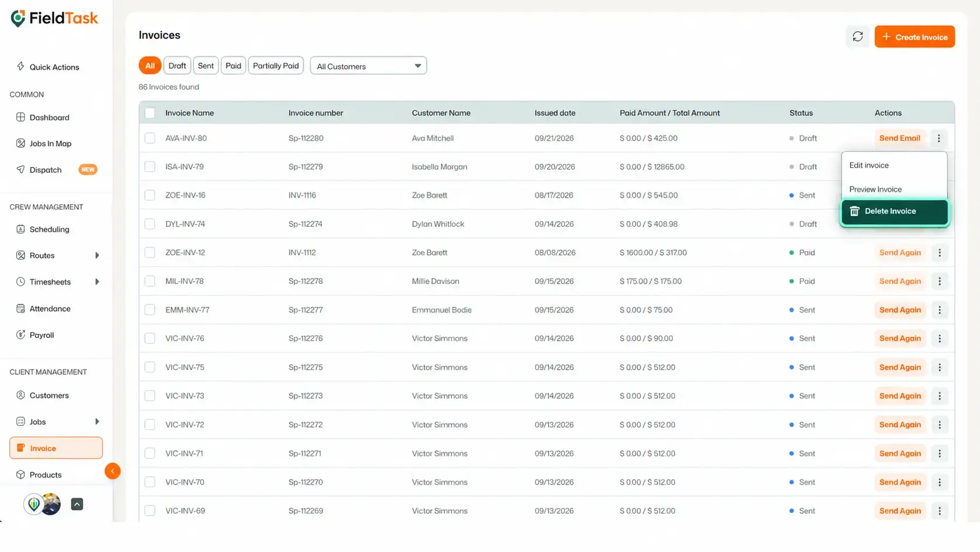Click the Create Invoice button
The width and height of the screenshot is (980, 552).
click(914, 36)
